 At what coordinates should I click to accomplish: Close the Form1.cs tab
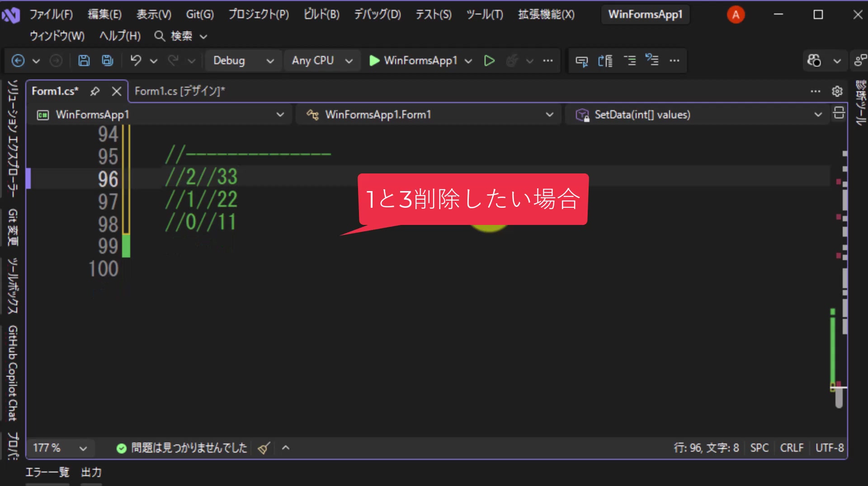pos(117,91)
